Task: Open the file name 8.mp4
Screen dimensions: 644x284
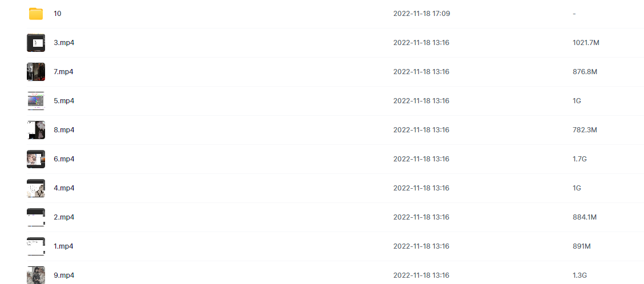Action: pos(64,130)
